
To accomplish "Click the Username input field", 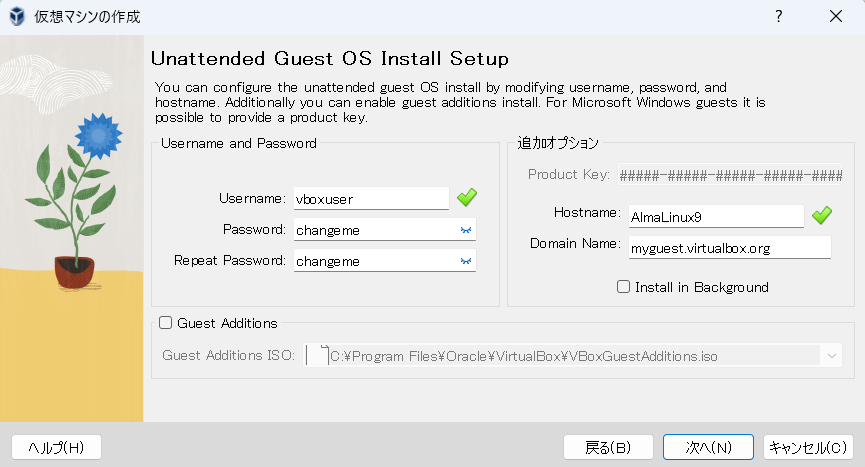I will [370, 199].
